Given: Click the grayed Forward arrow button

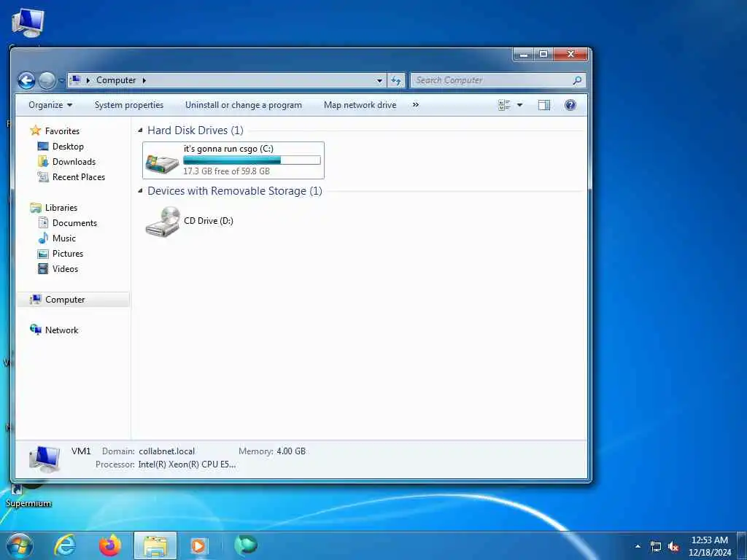Looking at the screenshot, I should [x=47, y=80].
